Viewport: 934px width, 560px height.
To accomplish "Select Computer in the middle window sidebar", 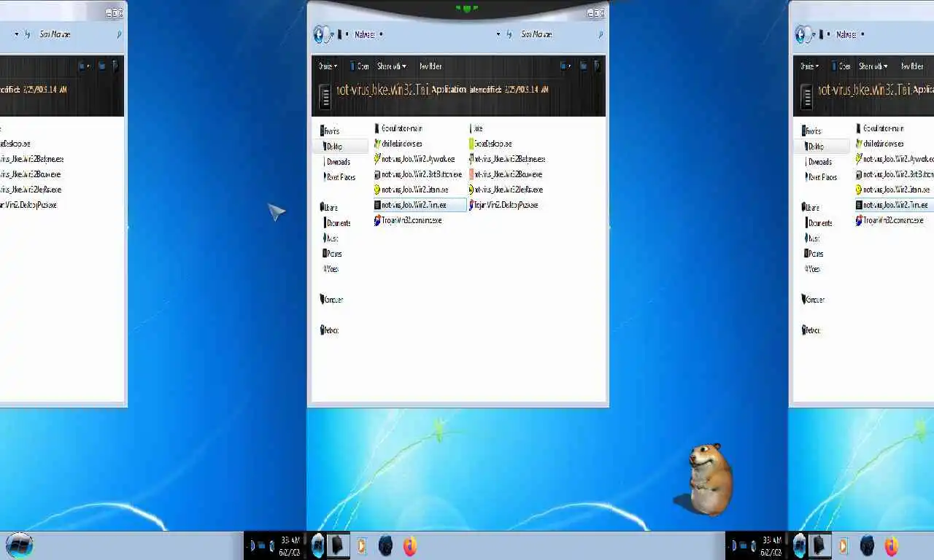I will 332,300.
